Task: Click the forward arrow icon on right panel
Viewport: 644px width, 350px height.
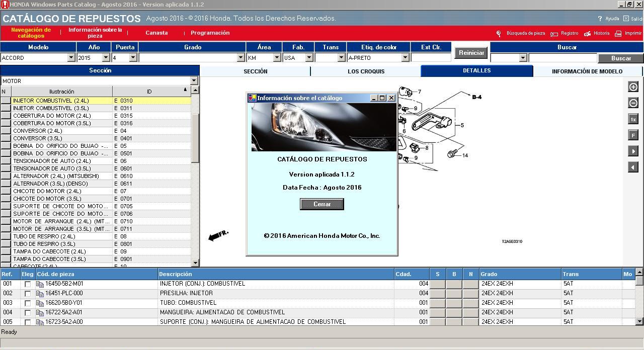Action: click(633, 151)
